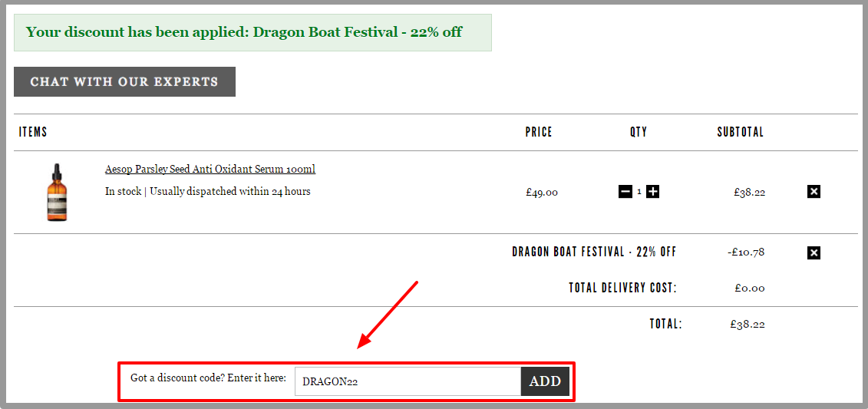Click the £49.00 item price
This screenshot has height=409, width=868.
click(x=542, y=193)
